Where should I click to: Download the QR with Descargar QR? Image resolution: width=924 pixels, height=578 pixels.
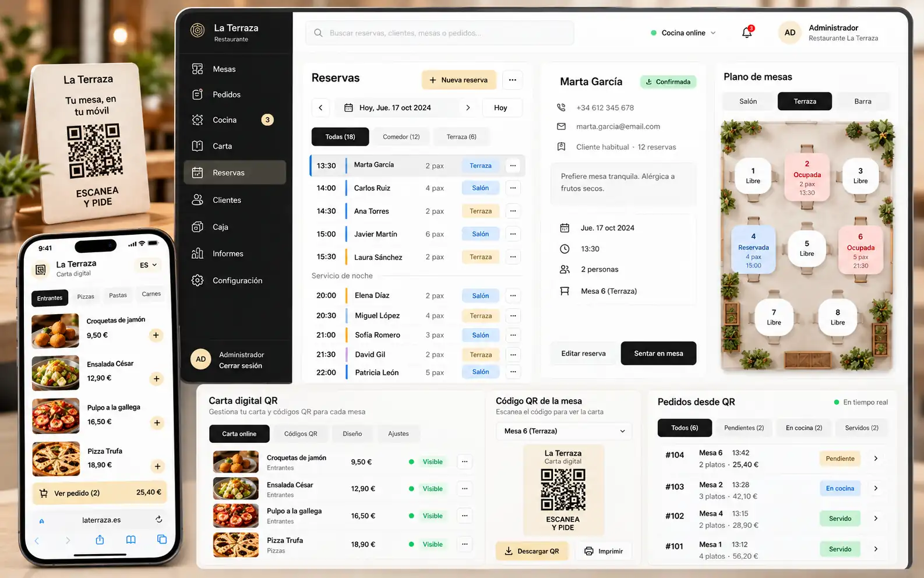pyautogui.click(x=531, y=551)
